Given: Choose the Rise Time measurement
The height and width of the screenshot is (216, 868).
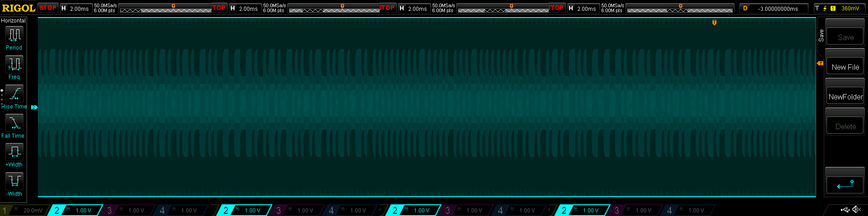Looking at the screenshot, I should click(x=14, y=94).
